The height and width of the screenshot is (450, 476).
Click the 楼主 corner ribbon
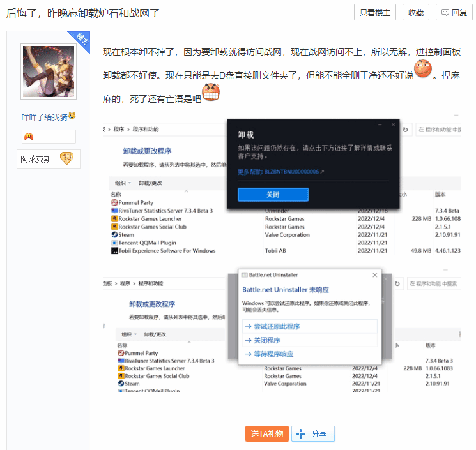[x=81, y=40]
